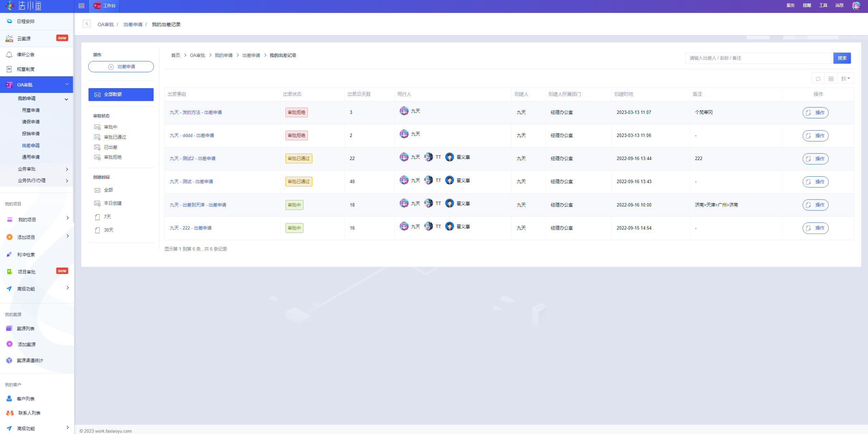868x434 pixels.
Task: Open the 九天 - 出差到天津 - 出差申请 link
Action: pyautogui.click(x=198, y=205)
